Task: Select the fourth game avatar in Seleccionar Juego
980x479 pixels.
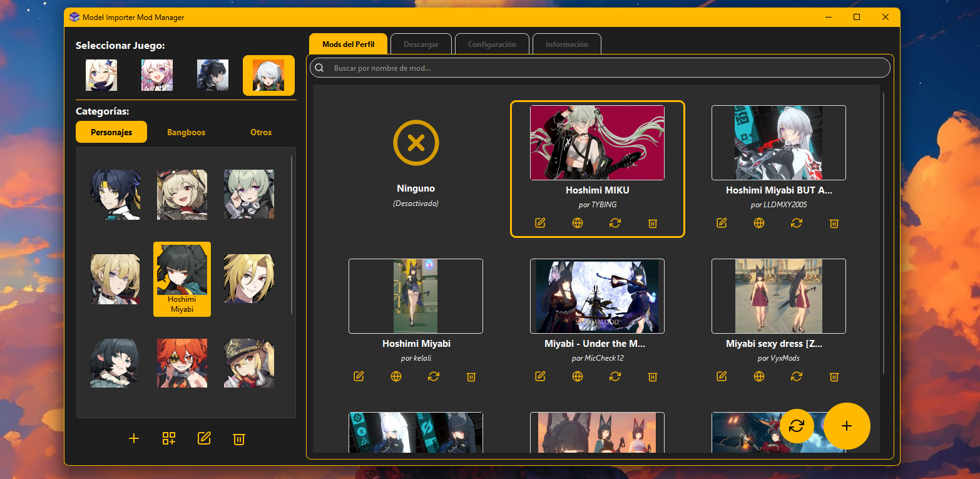Action: click(268, 75)
